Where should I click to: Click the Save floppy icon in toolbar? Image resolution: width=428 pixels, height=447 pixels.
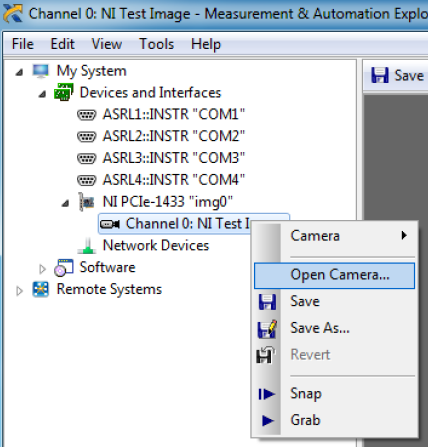(x=380, y=75)
